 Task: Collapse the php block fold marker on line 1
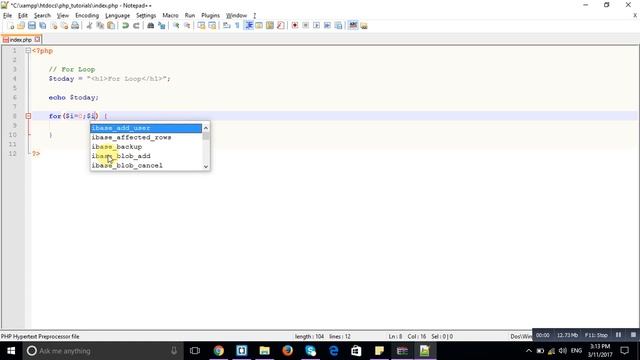click(28, 51)
